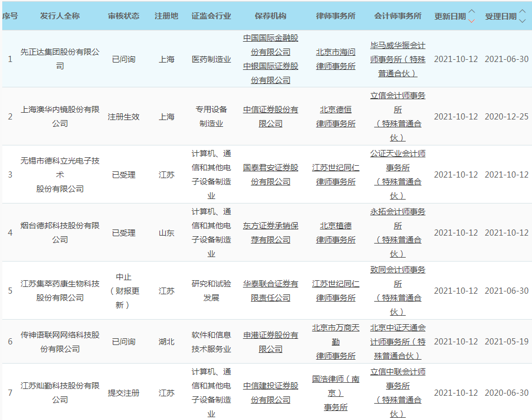Sort 受理日期 ascending with up arrow
The image size is (532, 420).
[x=522, y=12]
